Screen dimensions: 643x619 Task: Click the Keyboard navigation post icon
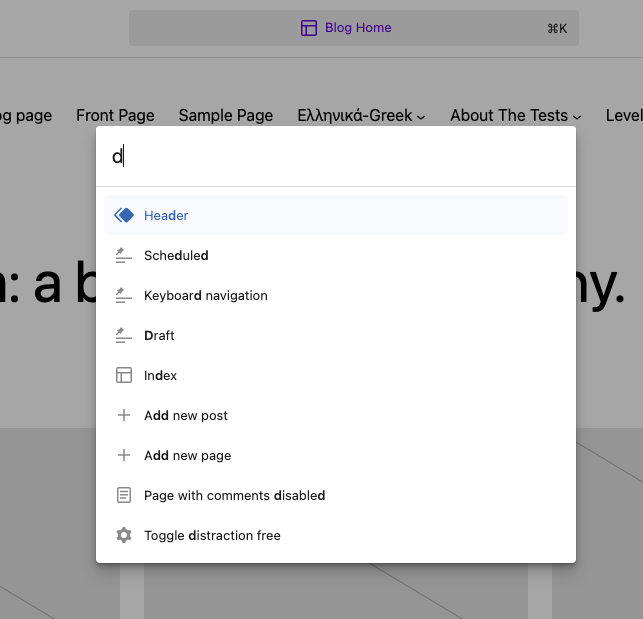point(124,295)
